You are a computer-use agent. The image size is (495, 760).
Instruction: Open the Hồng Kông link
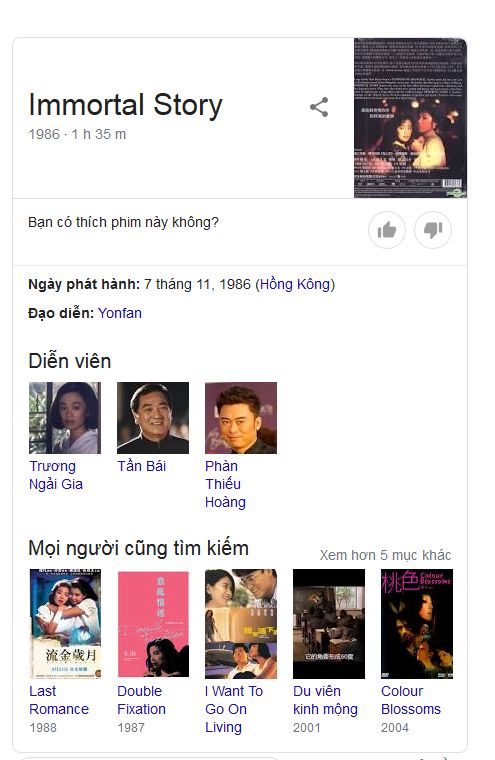coord(295,284)
